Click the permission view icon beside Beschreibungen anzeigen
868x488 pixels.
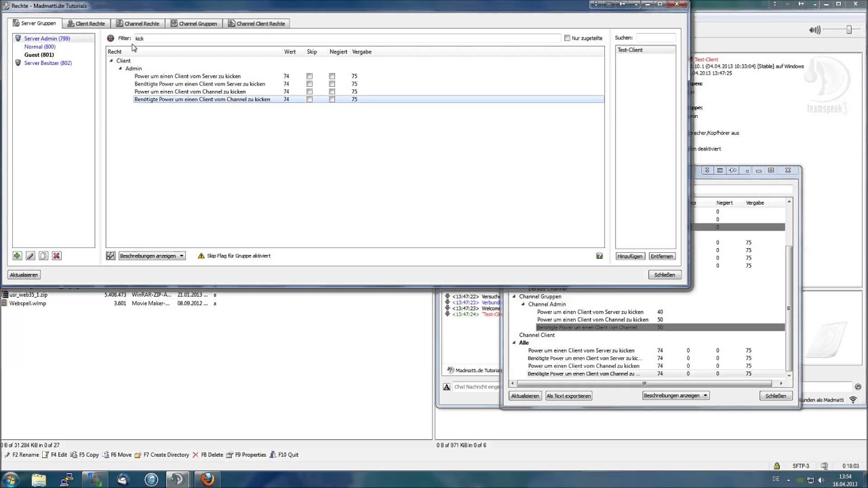click(x=111, y=256)
